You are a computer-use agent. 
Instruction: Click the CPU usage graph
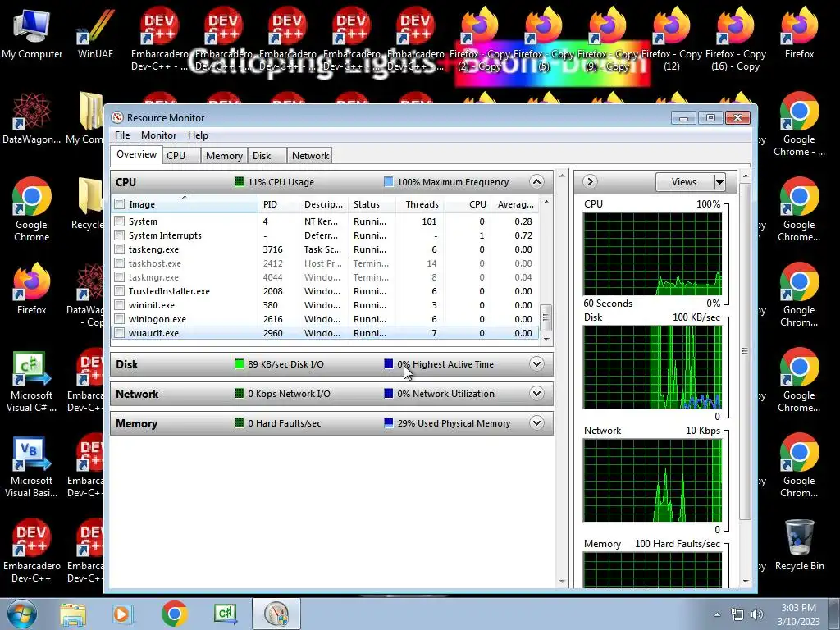coord(652,254)
